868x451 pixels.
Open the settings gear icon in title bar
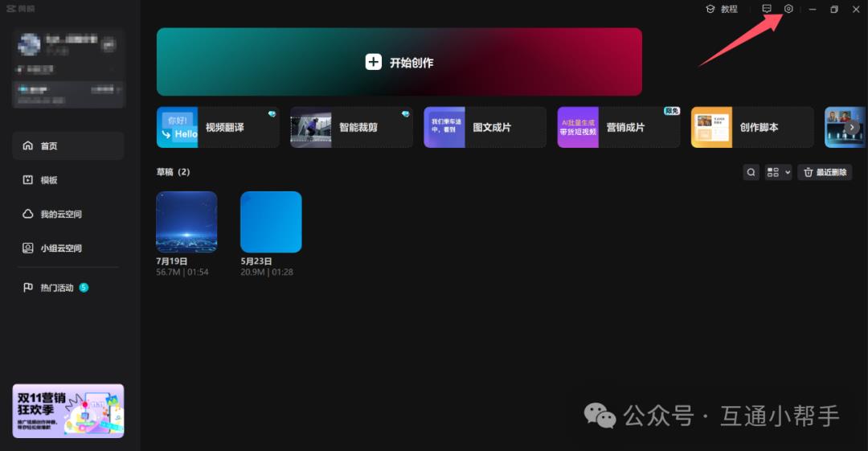coord(788,9)
